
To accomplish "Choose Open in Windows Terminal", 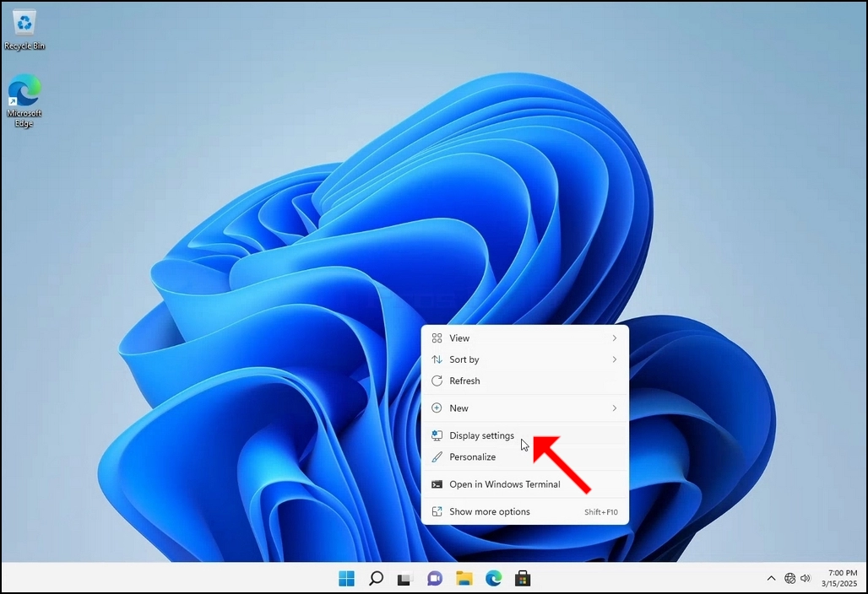I will click(525, 484).
